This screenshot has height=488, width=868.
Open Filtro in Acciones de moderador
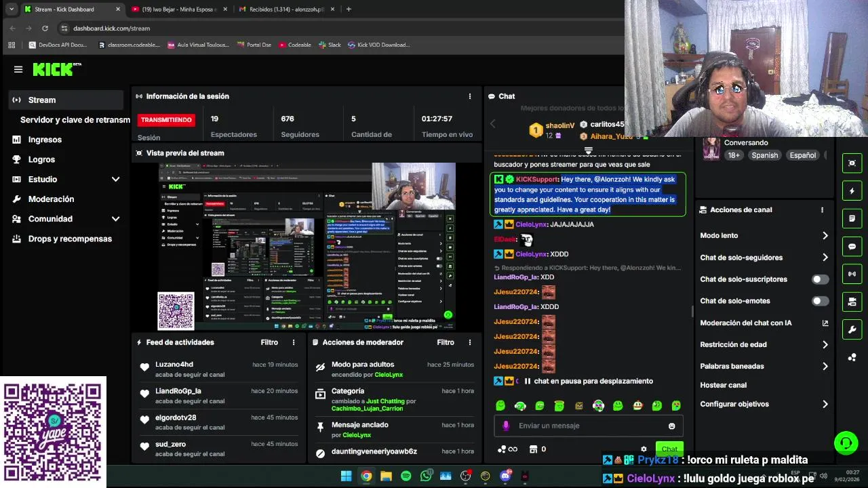click(x=446, y=342)
